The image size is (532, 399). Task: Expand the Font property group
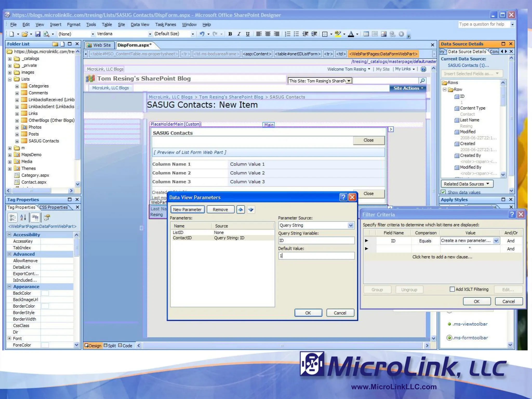pyautogui.click(x=9, y=338)
